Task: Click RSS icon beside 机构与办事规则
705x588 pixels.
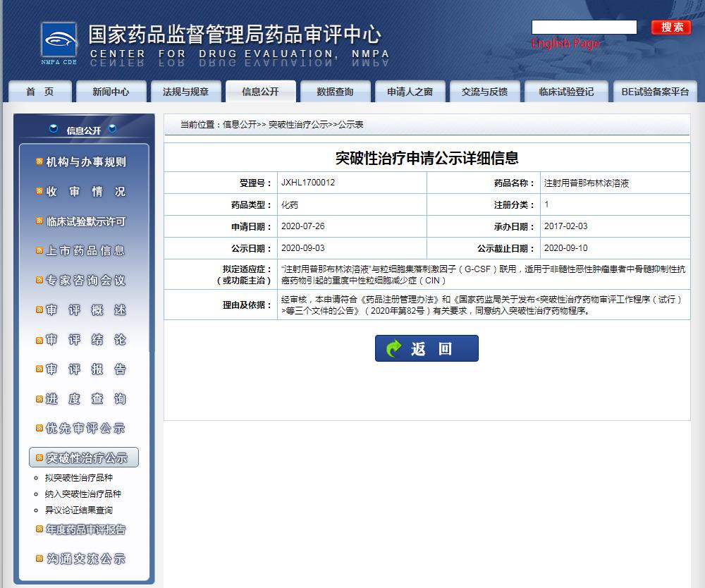Action: [x=39, y=162]
